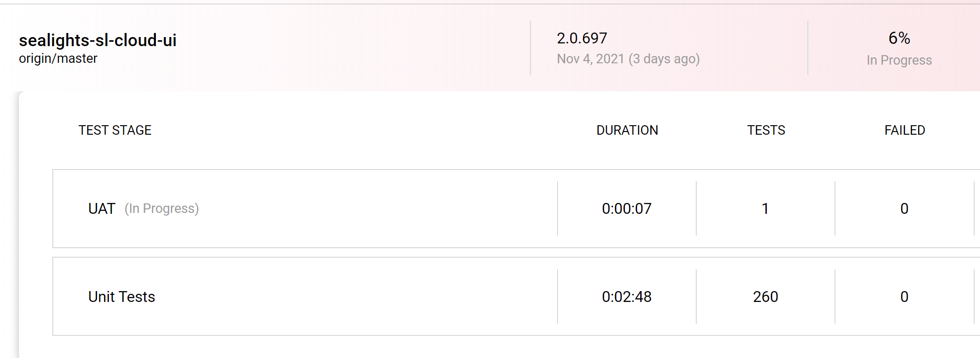
Task: Click Unit Tests duration 0:02:48
Action: tap(627, 297)
